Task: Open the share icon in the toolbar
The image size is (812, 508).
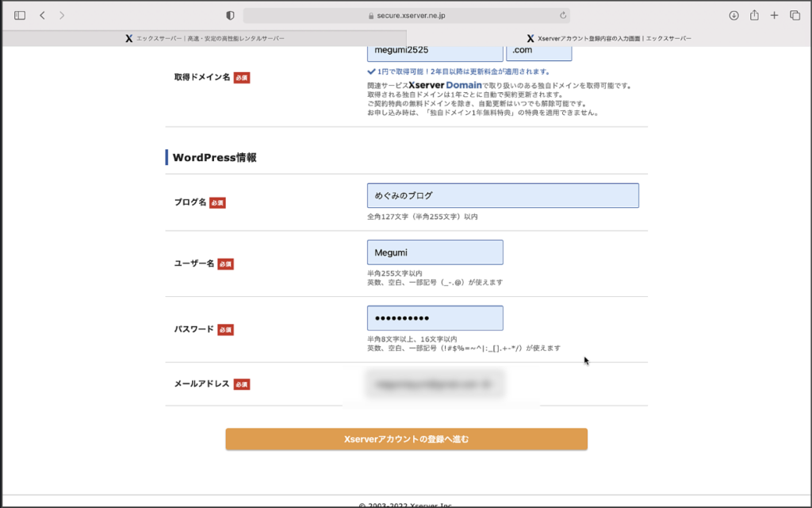Action: (x=755, y=15)
